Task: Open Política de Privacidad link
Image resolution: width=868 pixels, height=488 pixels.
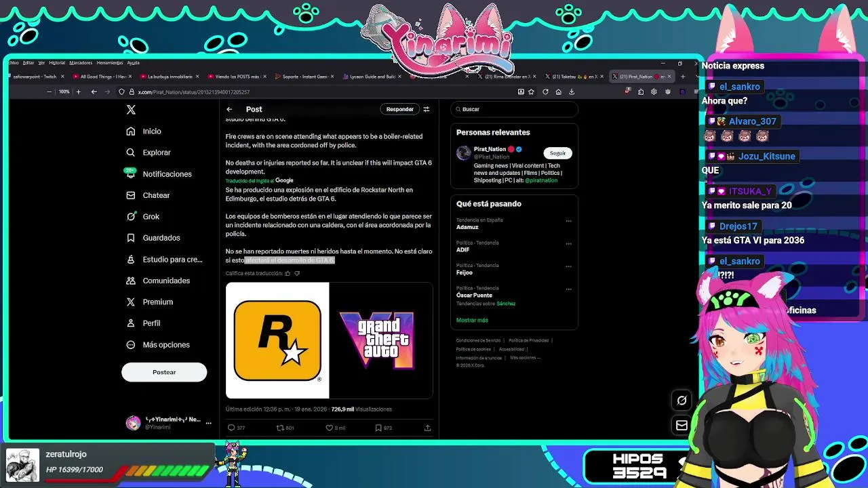Action: (528, 340)
